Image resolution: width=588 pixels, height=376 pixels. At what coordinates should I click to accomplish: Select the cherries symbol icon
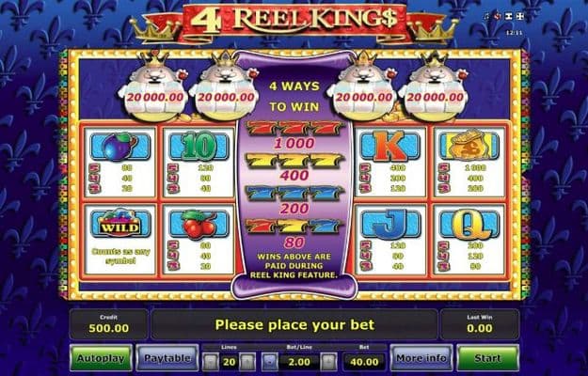(199, 224)
